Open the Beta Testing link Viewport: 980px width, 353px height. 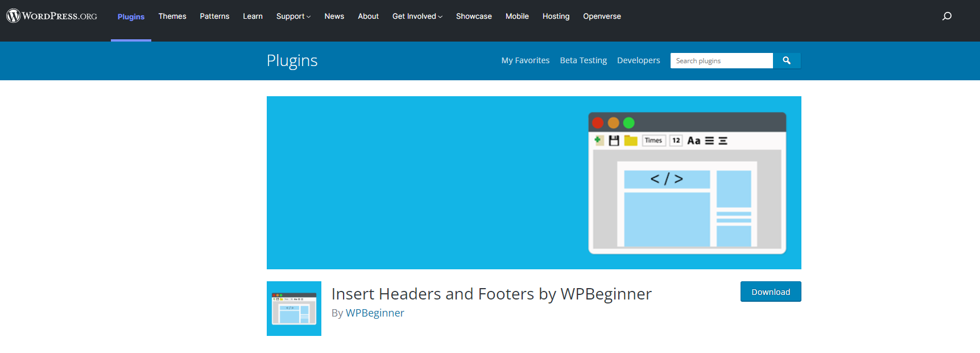pos(584,60)
